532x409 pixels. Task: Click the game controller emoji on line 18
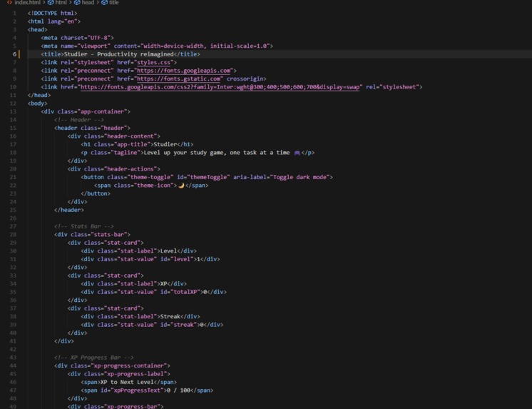(297, 153)
